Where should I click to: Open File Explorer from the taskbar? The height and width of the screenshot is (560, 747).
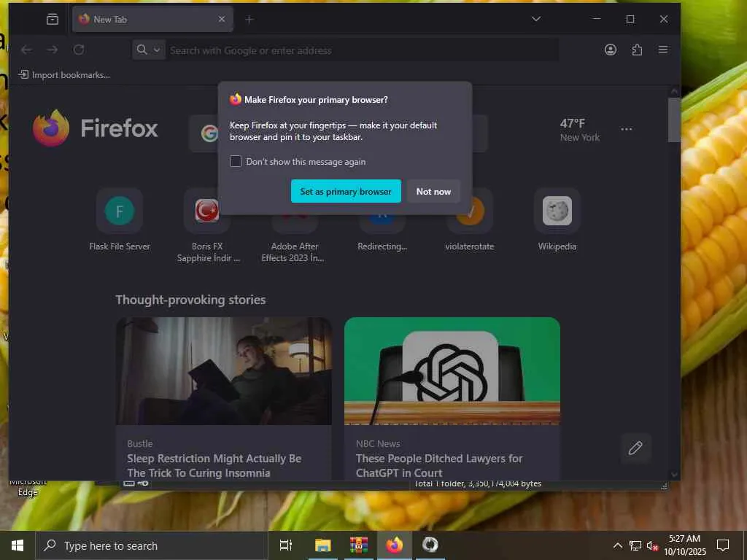[322, 545]
